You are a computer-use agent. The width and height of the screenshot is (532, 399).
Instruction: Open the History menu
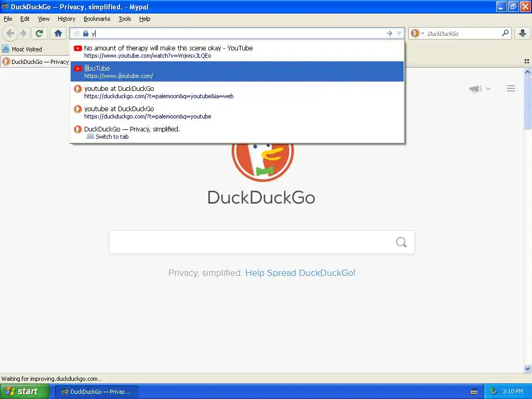coord(66,19)
